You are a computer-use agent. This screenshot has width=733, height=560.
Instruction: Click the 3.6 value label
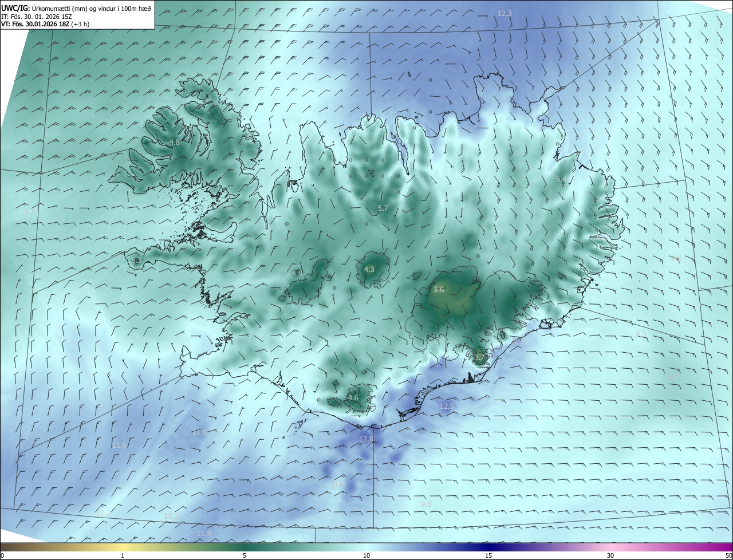(x=439, y=290)
